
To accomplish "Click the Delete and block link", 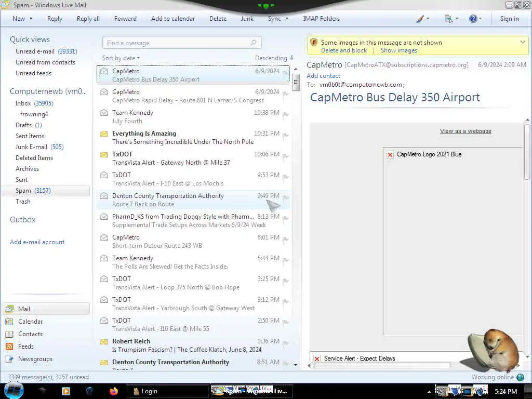I will [344, 50].
